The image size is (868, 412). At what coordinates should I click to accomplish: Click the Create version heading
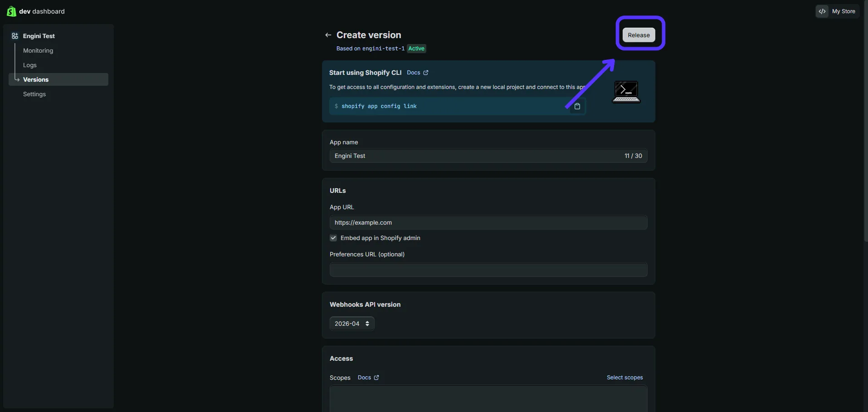point(369,35)
